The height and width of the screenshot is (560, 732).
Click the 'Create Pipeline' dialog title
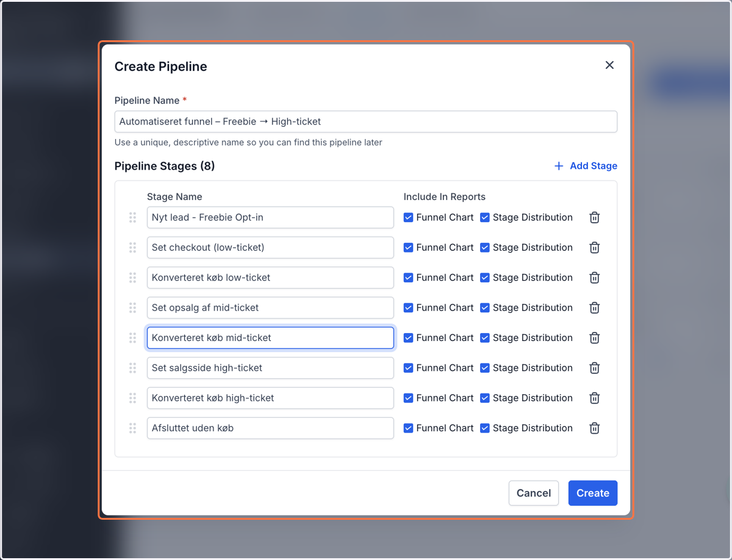tap(161, 66)
